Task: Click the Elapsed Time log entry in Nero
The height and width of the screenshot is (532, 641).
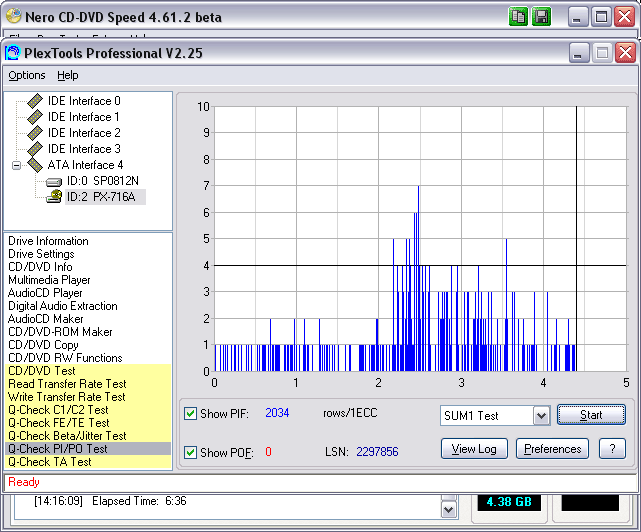Action: click(x=110, y=501)
